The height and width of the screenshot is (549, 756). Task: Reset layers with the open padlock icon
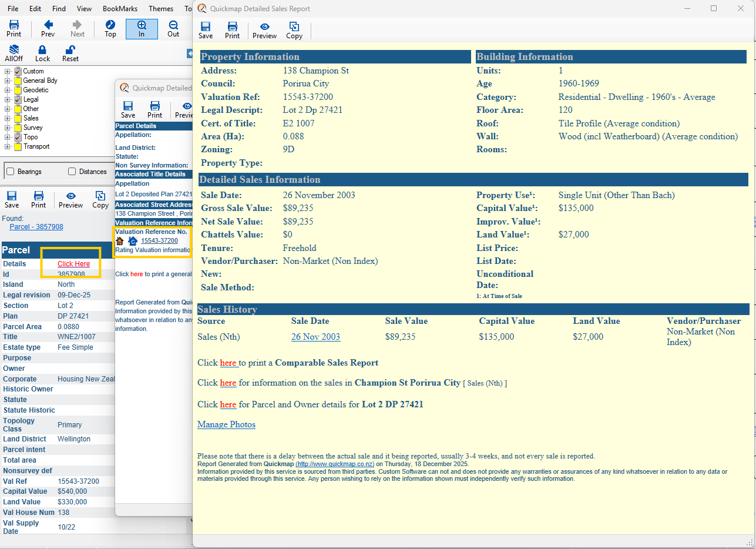[x=70, y=53]
